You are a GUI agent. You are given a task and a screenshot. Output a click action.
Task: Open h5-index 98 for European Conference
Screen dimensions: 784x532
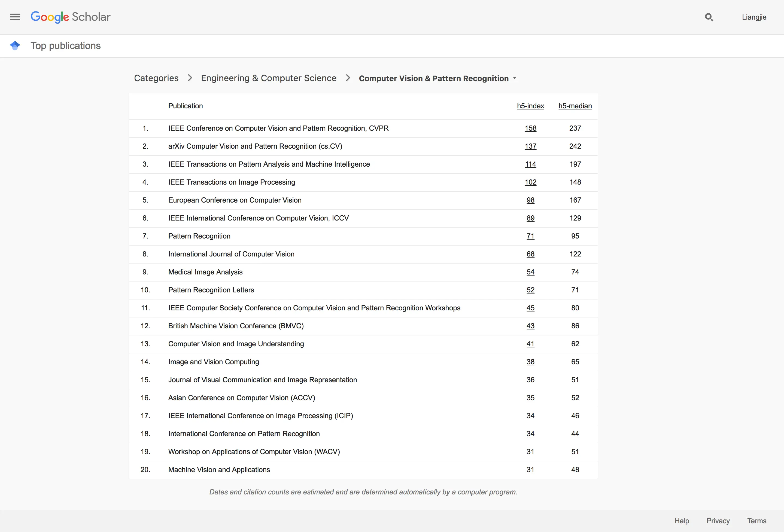coord(530,200)
